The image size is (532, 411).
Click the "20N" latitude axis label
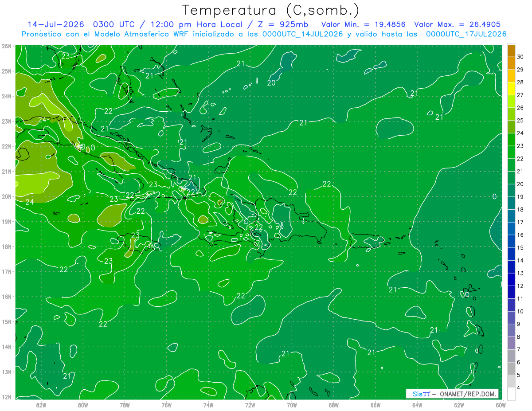[x=6, y=196]
